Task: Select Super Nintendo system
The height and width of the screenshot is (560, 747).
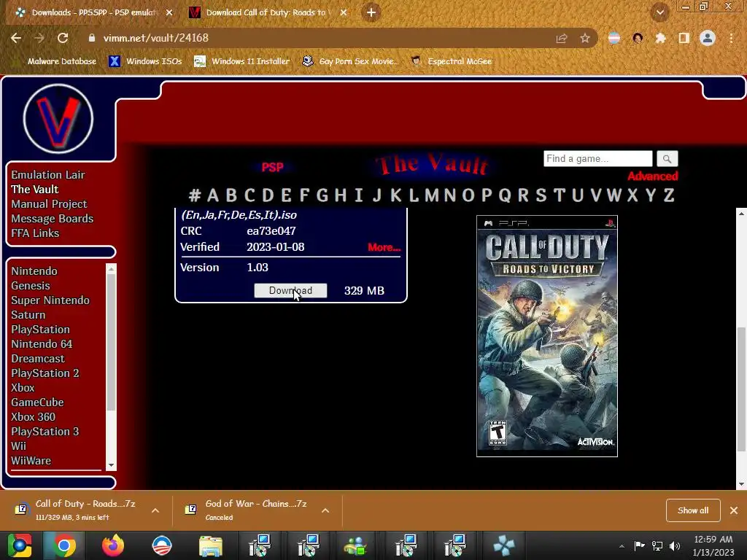Action: point(50,300)
